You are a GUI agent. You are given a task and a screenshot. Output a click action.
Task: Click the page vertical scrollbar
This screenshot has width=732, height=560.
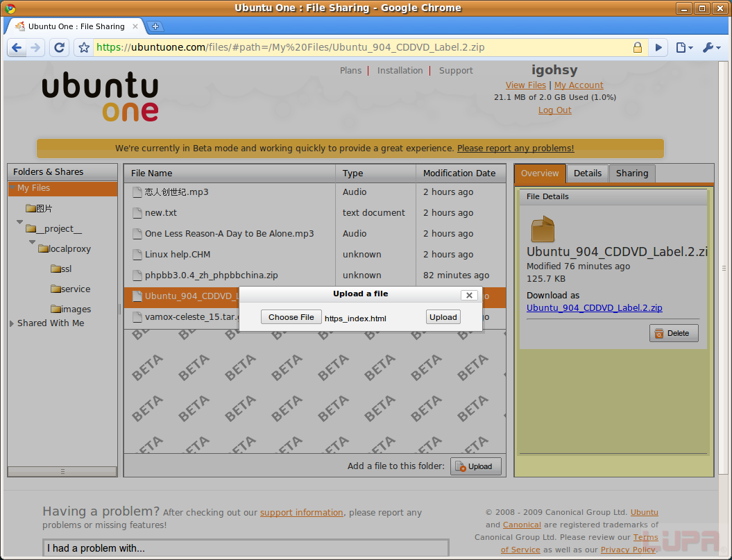click(724, 269)
